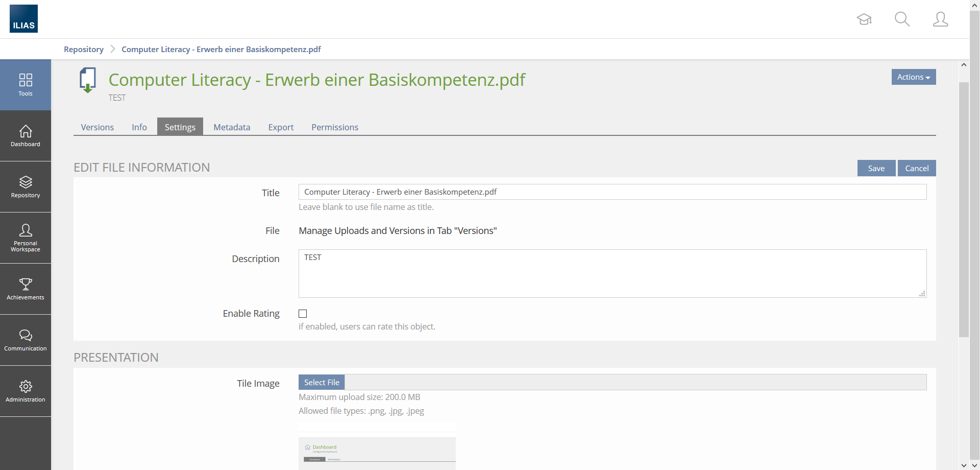This screenshot has height=470, width=980.
Task: Open Repository from the sidebar
Action: pyautogui.click(x=26, y=187)
